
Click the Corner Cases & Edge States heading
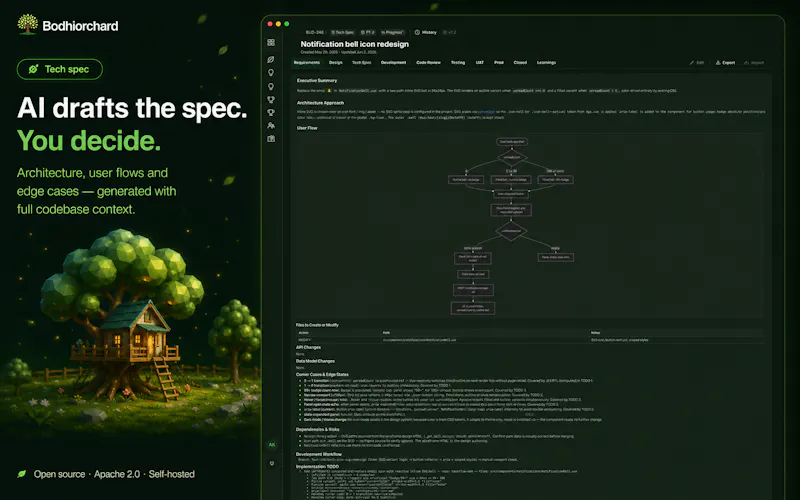(x=322, y=374)
